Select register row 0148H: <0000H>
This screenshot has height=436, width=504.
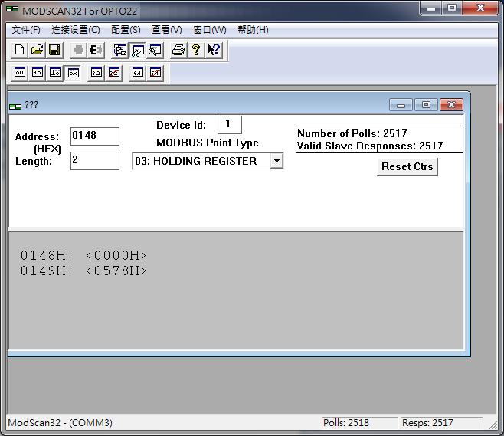coord(83,256)
